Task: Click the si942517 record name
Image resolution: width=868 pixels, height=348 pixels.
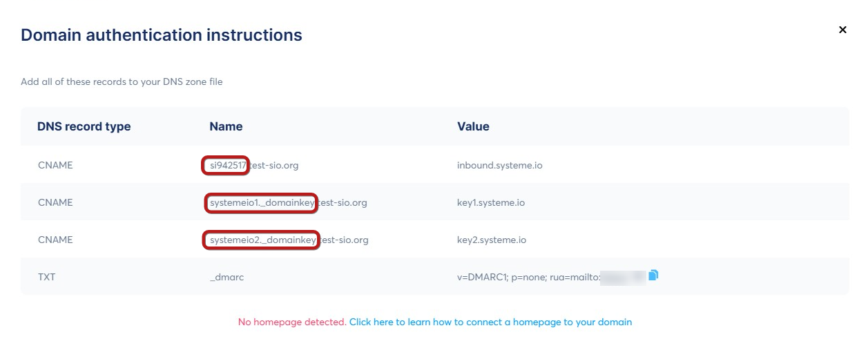Action: 226,166
